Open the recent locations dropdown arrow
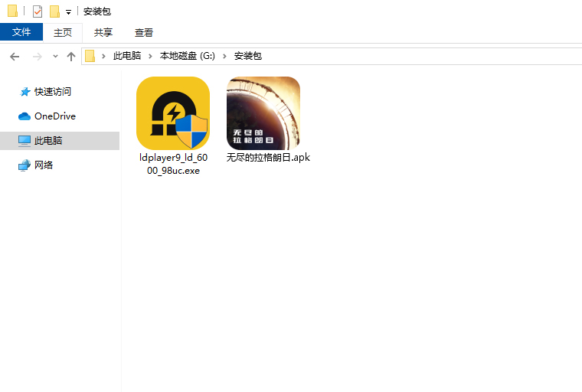The image size is (582, 392). click(x=55, y=57)
